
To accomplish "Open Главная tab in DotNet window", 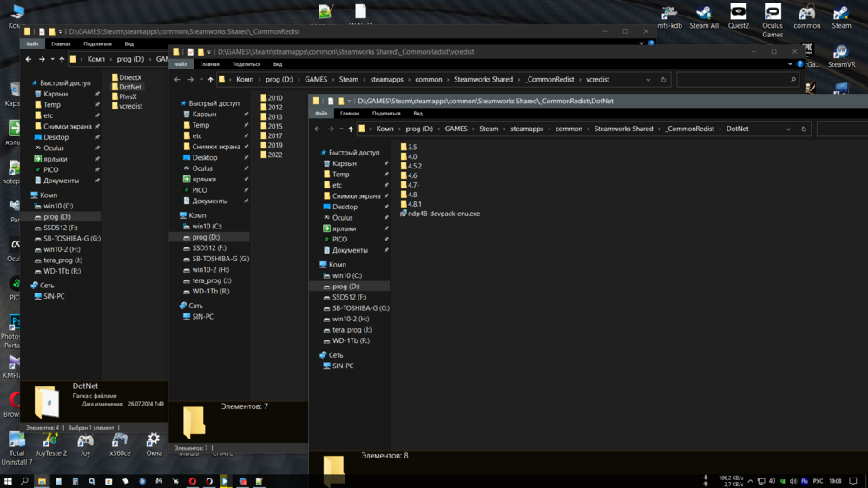I will 350,114.
